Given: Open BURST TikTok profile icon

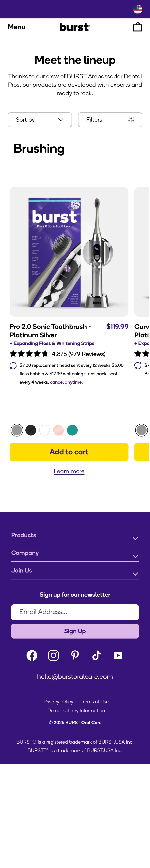Looking at the screenshot, I should click(x=96, y=655).
